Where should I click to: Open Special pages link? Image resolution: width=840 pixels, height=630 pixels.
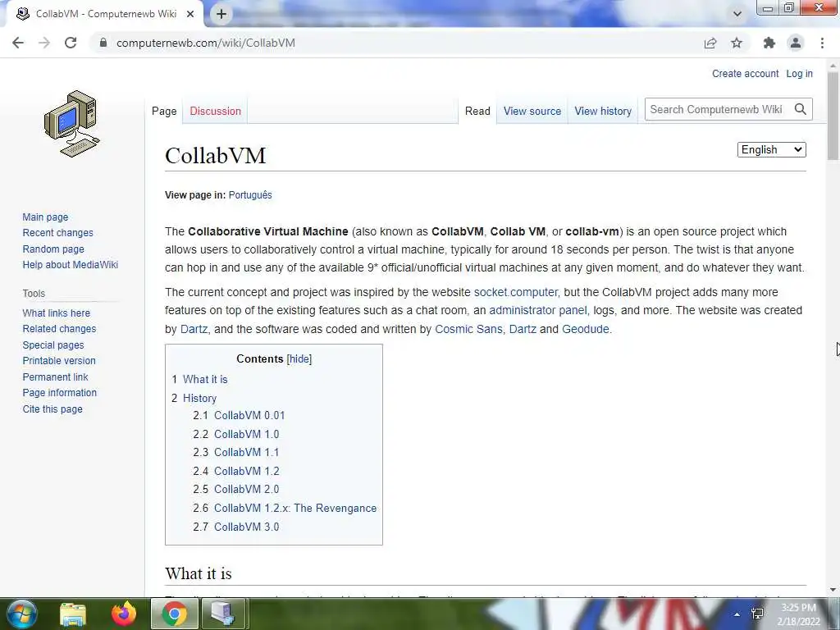pos(53,345)
